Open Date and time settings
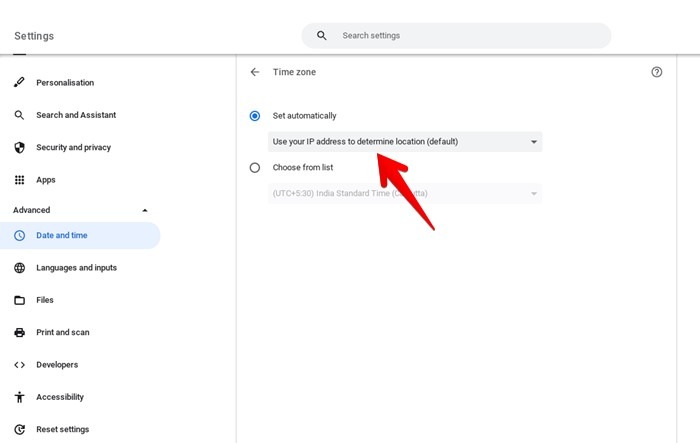 [x=62, y=236]
